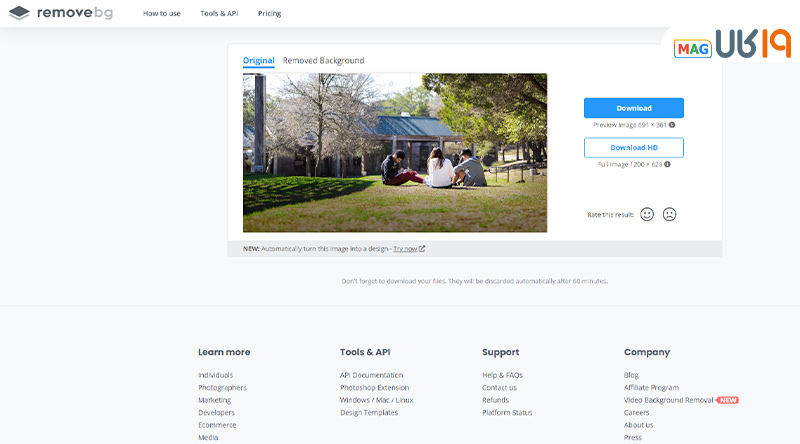Click Rate this result label
800x444 pixels.
coord(610,215)
